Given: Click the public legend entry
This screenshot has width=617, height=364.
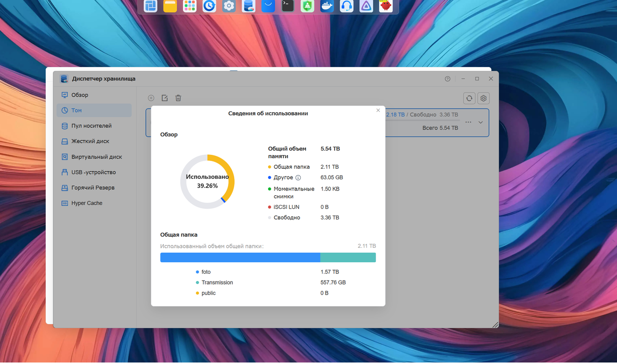Looking at the screenshot, I should point(206,293).
